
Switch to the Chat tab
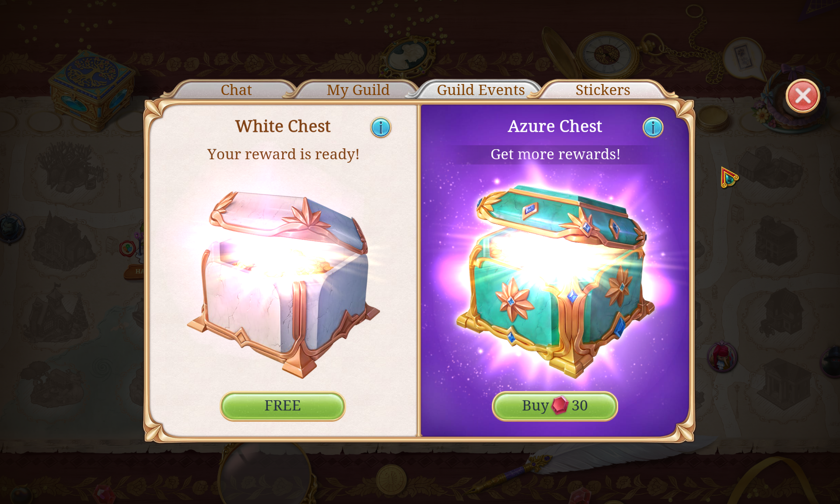[236, 90]
